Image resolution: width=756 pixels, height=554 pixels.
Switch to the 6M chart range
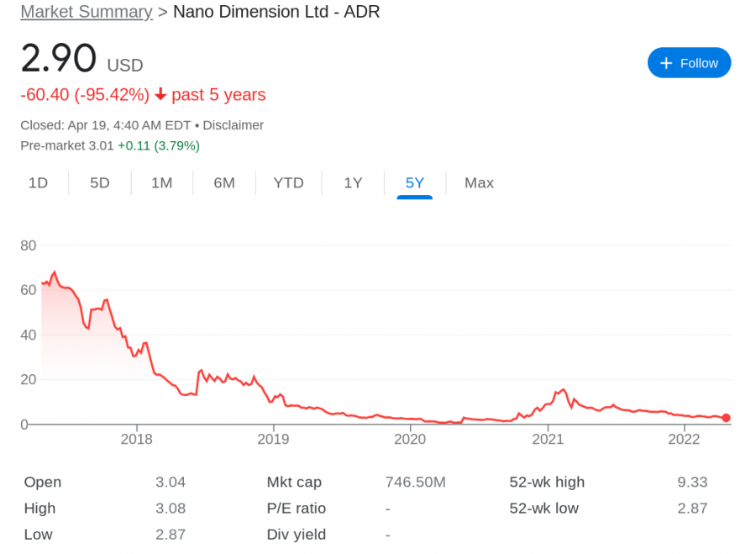tap(224, 183)
